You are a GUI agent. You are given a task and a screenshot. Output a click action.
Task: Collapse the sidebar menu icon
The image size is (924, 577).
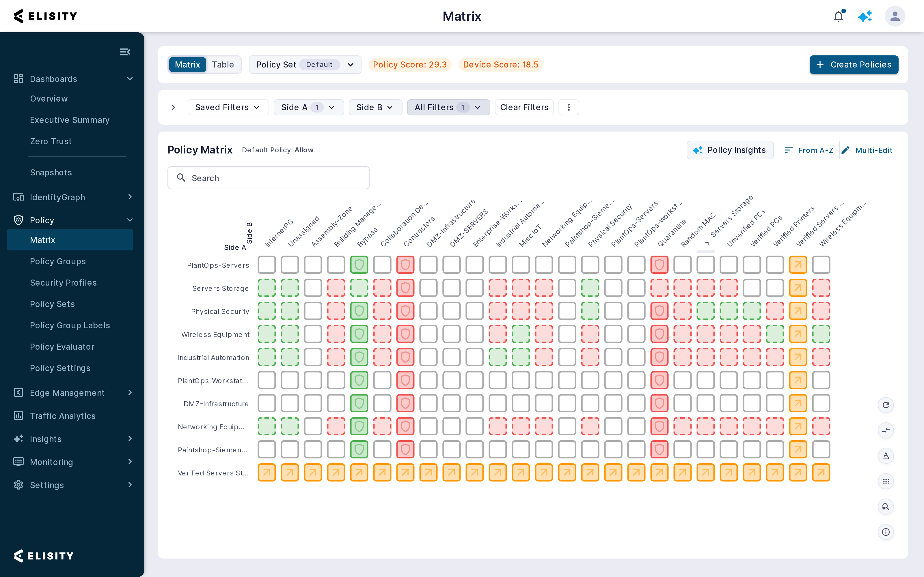tap(125, 52)
